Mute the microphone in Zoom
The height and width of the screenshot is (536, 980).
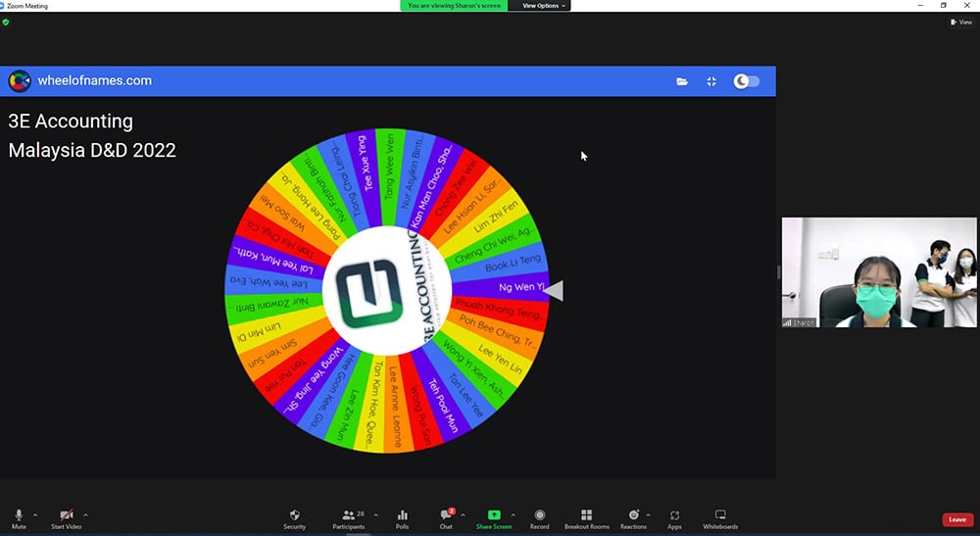coord(19,518)
